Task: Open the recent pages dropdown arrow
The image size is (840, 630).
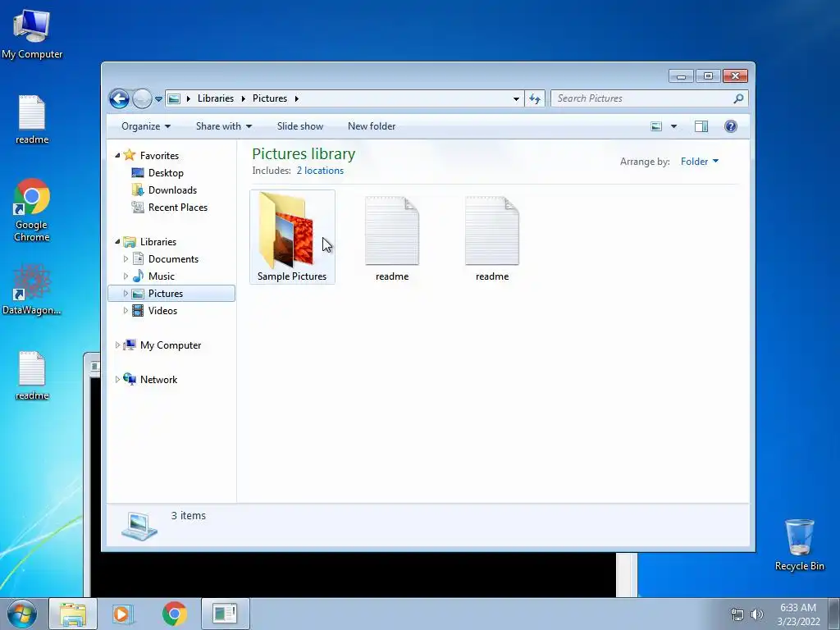Action: click(158, 99)
